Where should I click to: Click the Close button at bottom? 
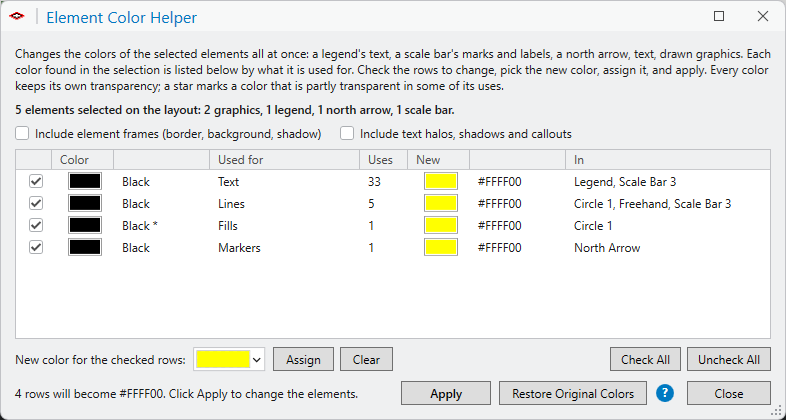coord(729,393)
